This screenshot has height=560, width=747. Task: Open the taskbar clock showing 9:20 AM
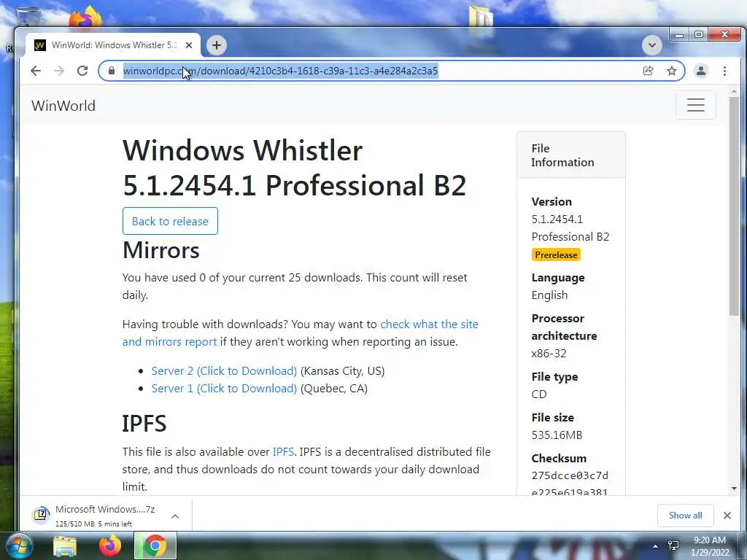tap(710, 546)
